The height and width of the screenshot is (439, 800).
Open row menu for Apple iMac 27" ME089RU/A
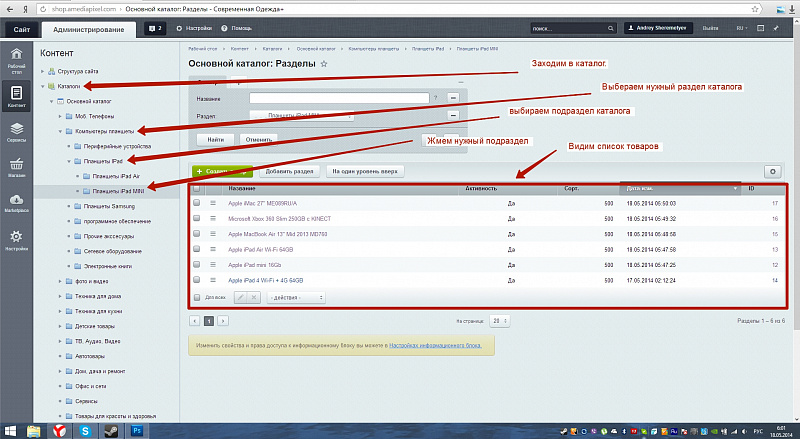click(213, 203)
